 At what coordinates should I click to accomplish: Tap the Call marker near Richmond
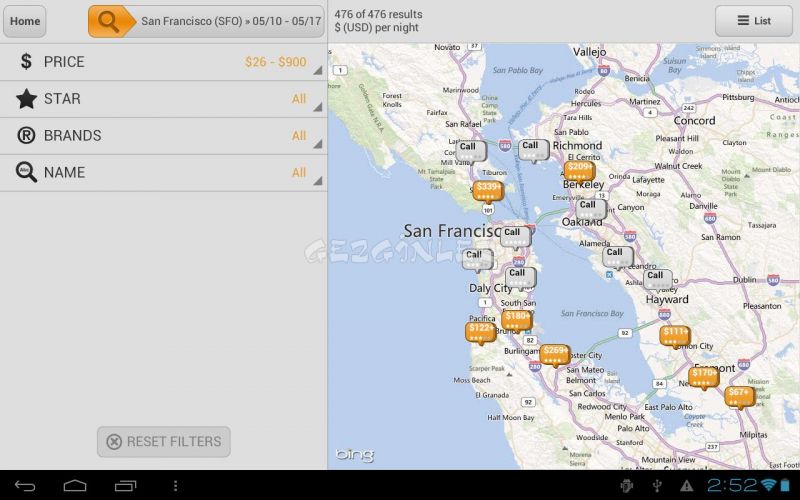coord(534,151)
